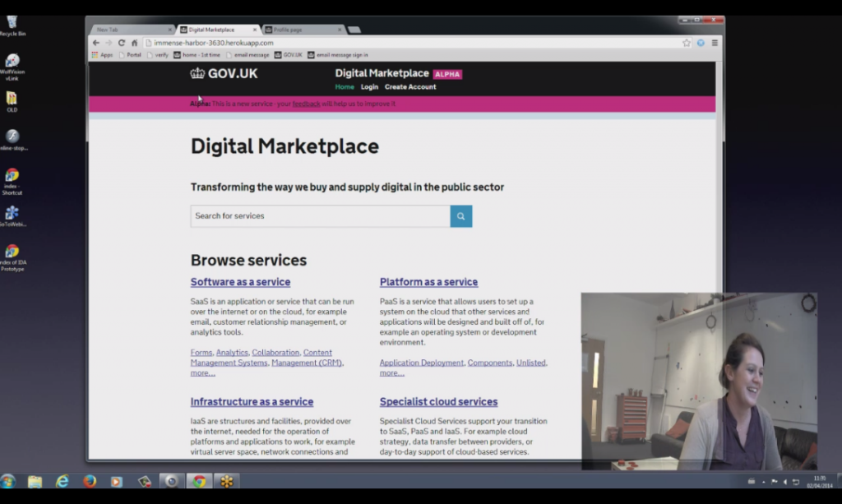Image resolution: width=842 pixels, height=504 pixels.
Task: Click Create Account in the site navigation
Action: 410,87
